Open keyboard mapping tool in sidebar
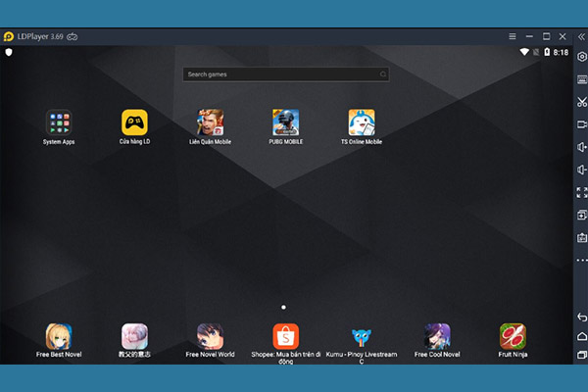Screen dimensions: 588x392 point(581,79)
